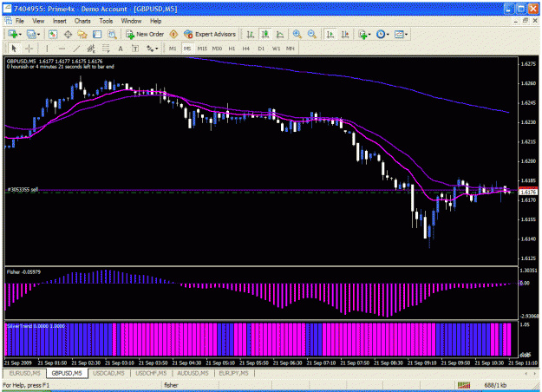Click the 1.6176 current price label
Screen dimensions: 542x392
pos(528,192)
